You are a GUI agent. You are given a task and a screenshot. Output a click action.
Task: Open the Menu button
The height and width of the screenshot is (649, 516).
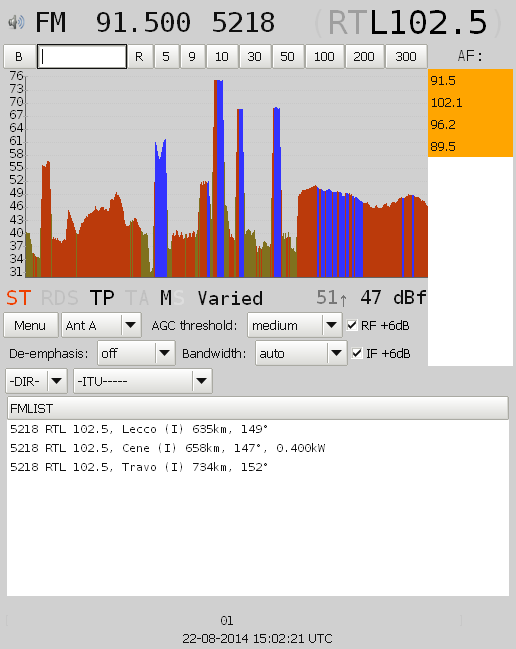[x=31, y=325]
